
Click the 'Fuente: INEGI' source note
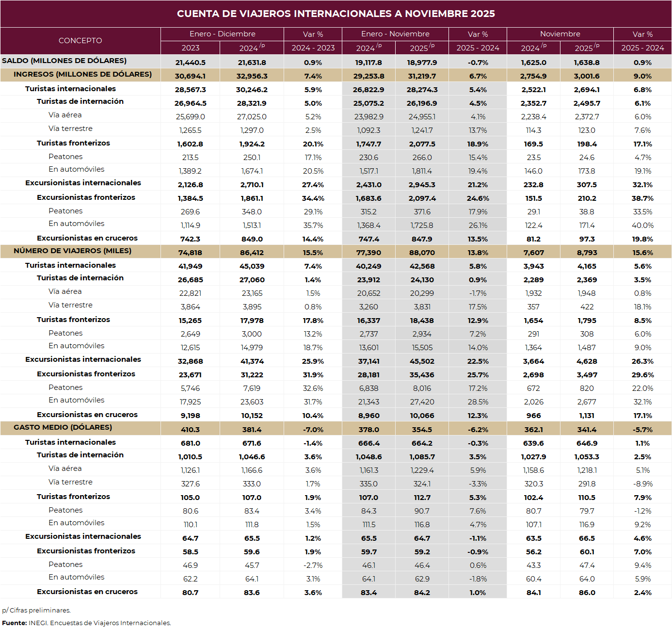pos(86,623)
